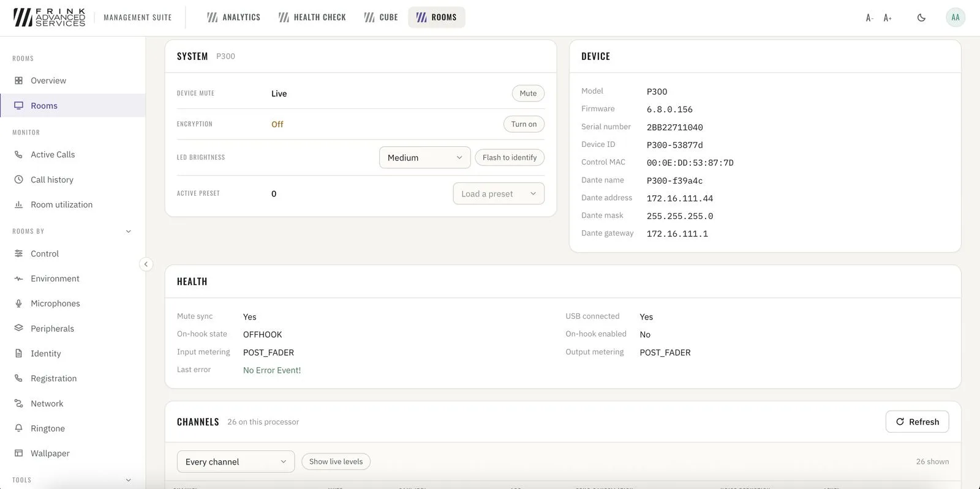The height and width of the screenshot is (489, 980).
Task: Open the AA user avatar menu
Action: [x=956, y=17]
